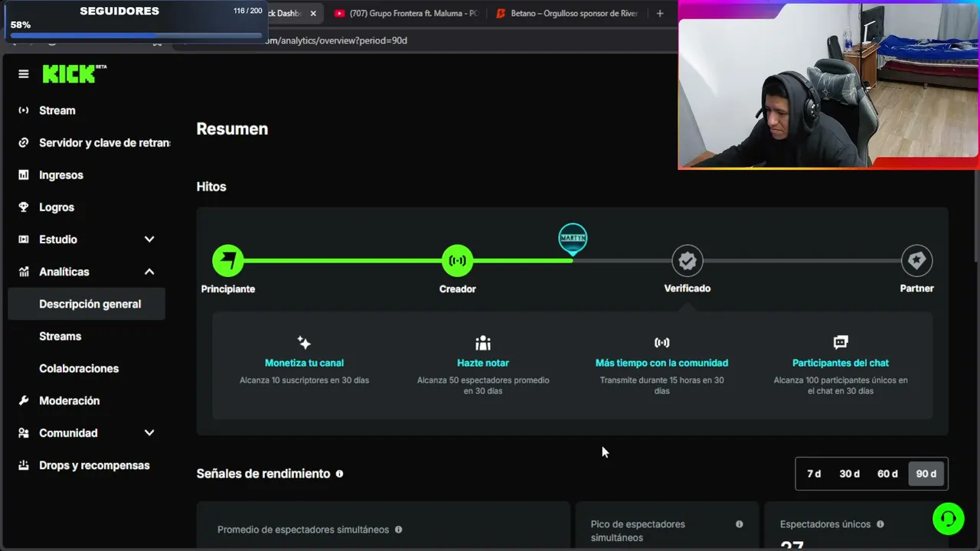Expand the Comunidad section chevron
Viewport: 980px width, 551px height.
tap(149, 433)
